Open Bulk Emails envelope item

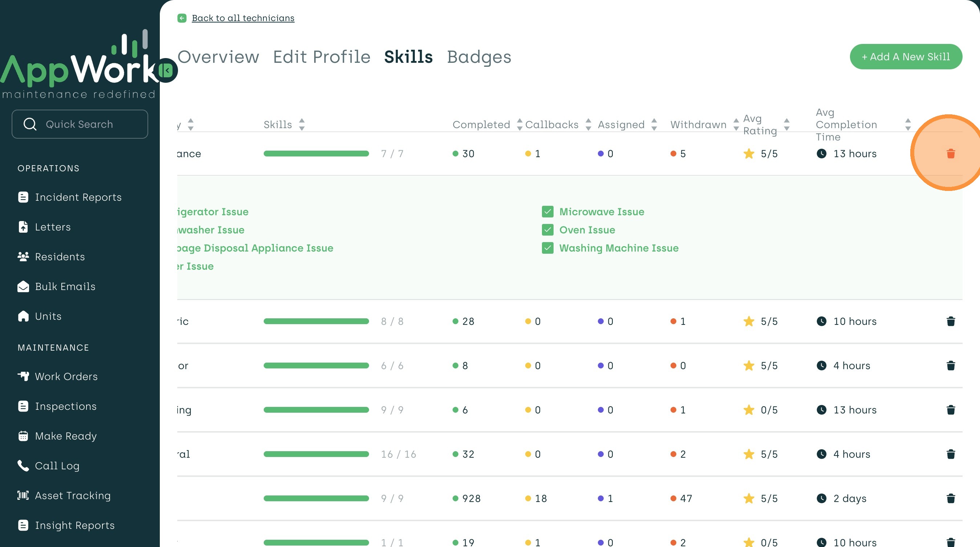pos(65,286)
